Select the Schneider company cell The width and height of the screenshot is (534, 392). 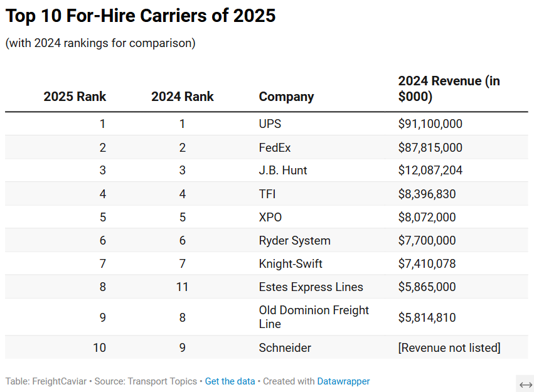285,347
